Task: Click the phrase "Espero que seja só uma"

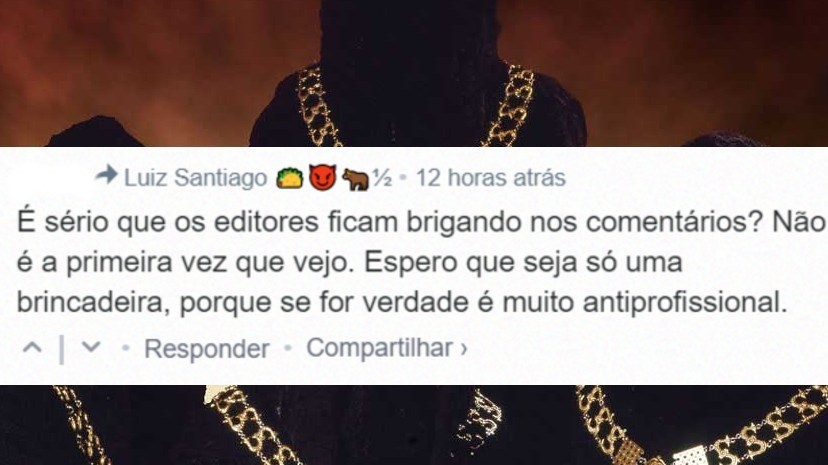Action: tap(523, 262)
